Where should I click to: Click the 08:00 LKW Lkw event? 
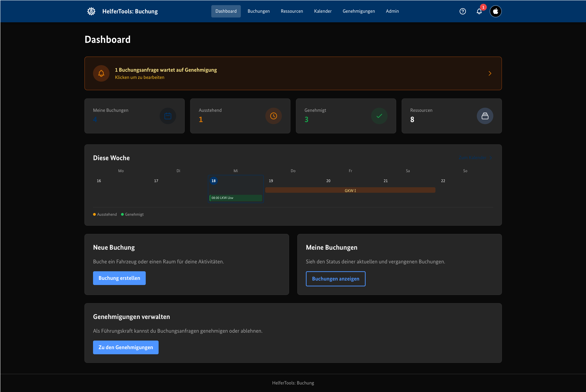tap(235, 198)
